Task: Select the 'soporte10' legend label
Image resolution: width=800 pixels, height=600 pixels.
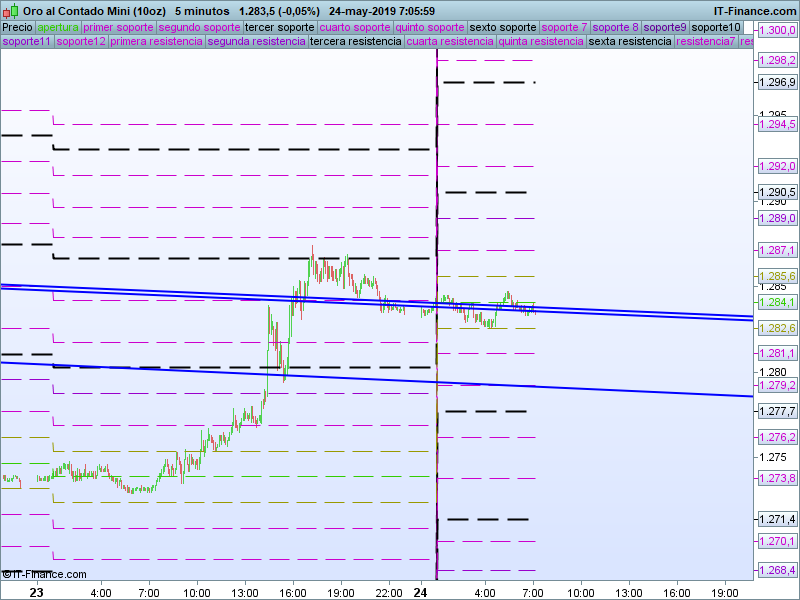Action: pos(717,28)
